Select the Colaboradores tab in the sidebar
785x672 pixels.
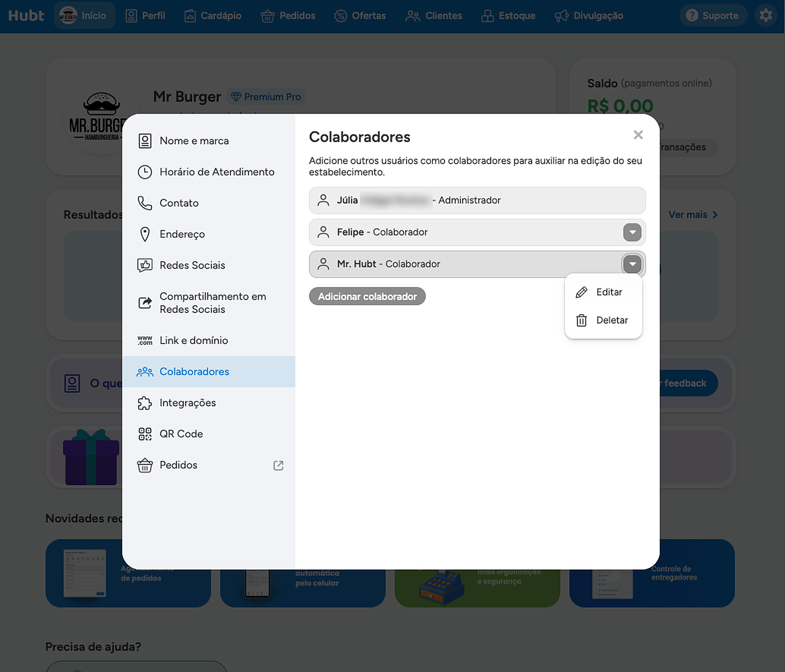208,372
